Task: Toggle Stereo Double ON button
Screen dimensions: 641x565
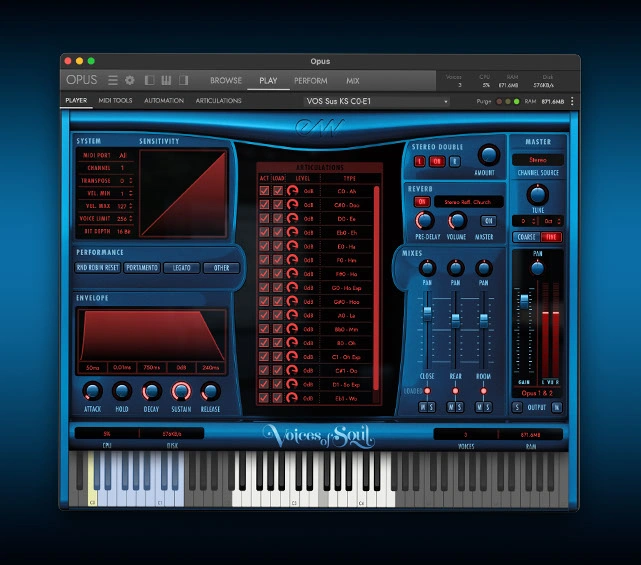Action: (437, 161)
